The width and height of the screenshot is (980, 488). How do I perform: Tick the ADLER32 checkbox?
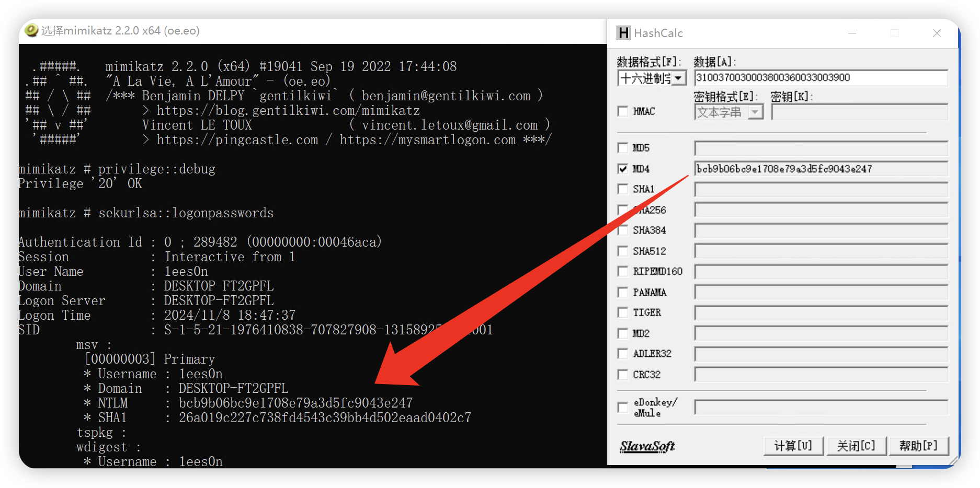[622, 354]
